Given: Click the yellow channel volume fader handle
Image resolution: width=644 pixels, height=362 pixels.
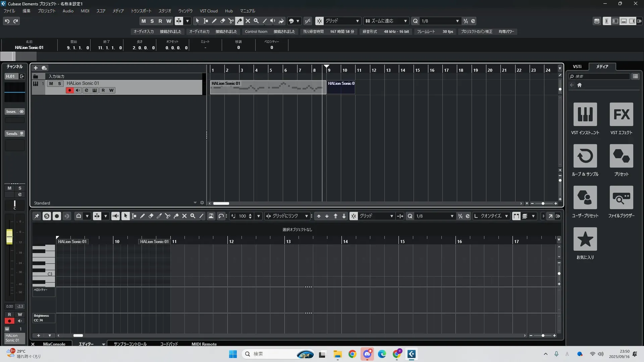Looking at the screenshot, I should (x=9, y=237).
